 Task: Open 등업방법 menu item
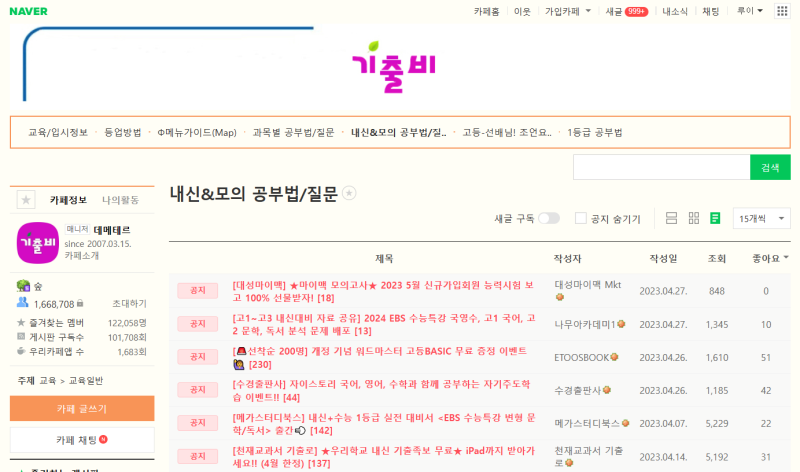pos(122,133)
